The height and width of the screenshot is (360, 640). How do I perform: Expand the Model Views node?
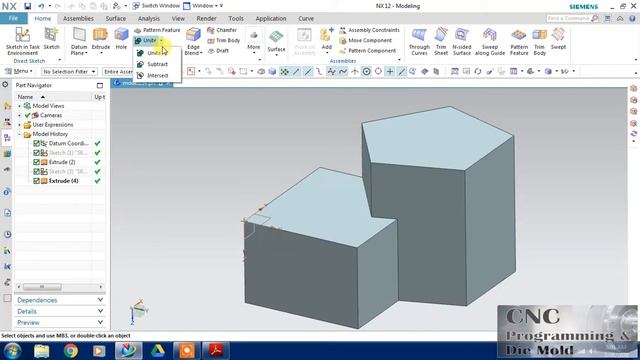[x=19, y=106]
